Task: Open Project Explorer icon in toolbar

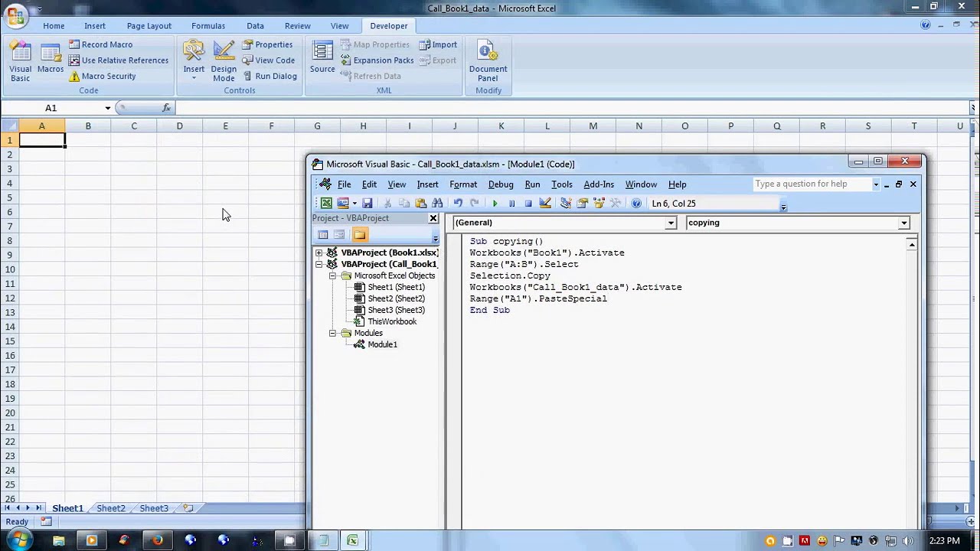Action: click(x=566, y=204)
